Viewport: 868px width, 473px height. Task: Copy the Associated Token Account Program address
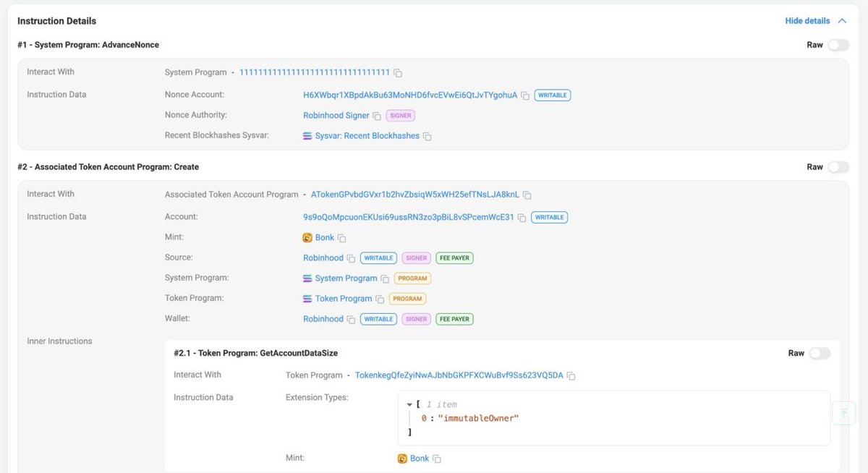pyautogui.click(x=527, y=195)
